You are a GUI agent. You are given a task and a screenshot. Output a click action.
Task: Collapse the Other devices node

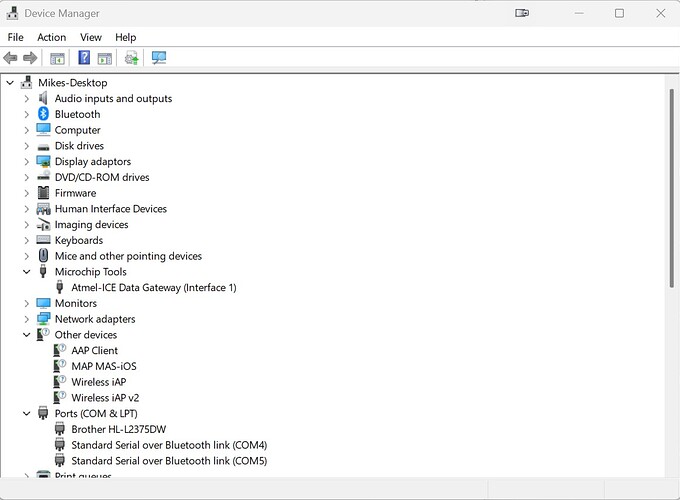click(26, 335)
